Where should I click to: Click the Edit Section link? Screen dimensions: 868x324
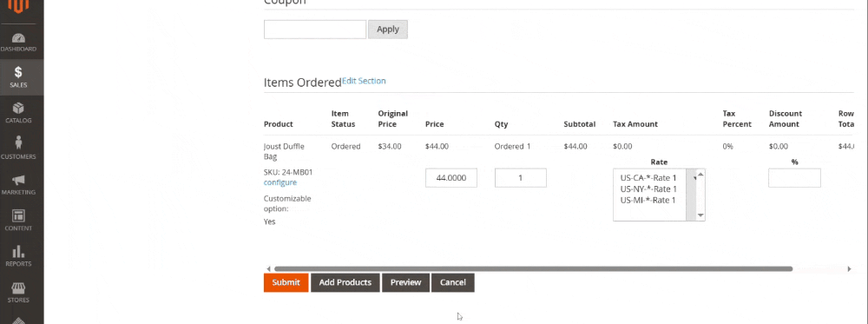pyautogui.click(x=364, y=81)
